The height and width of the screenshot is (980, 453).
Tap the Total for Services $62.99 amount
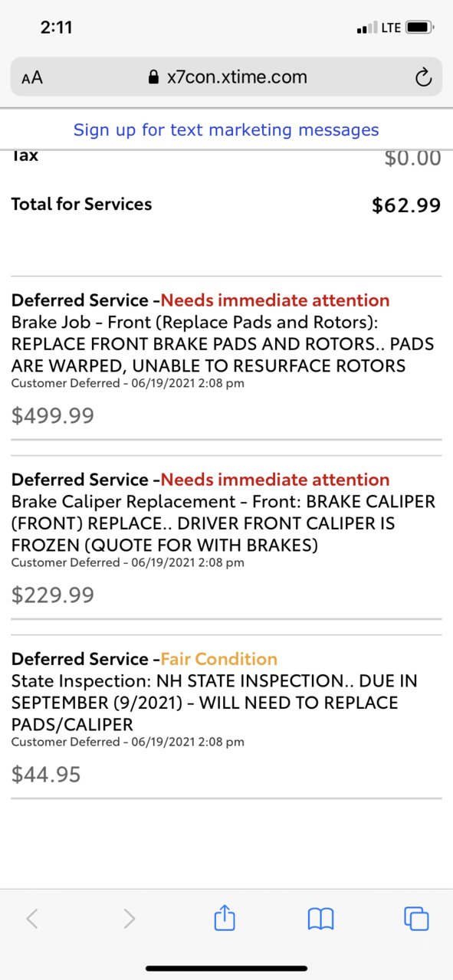click(406, 205)
